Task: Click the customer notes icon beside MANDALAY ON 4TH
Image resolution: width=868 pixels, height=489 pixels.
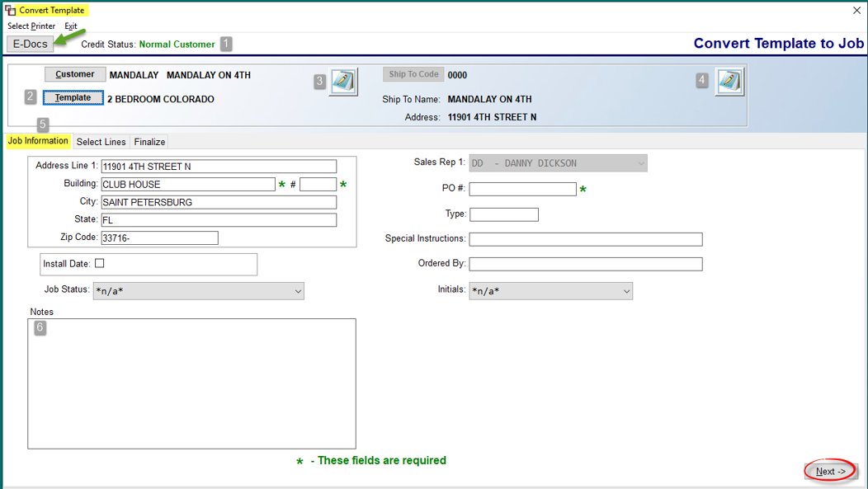Action: pos(343,82)
